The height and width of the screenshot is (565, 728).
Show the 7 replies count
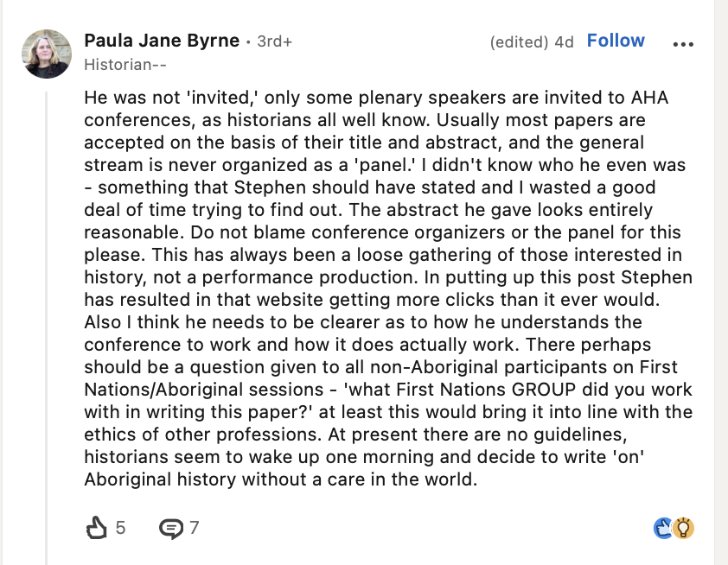(194, 528)
